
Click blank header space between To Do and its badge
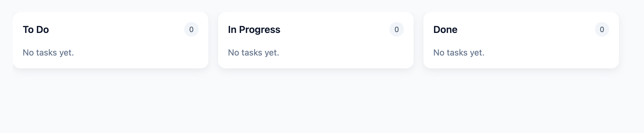[116, 30]
